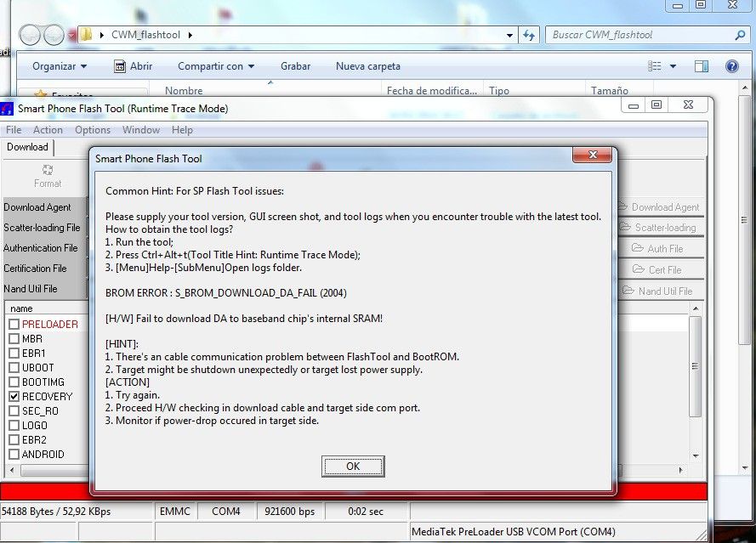Click the Download Agent browse button

660,207
